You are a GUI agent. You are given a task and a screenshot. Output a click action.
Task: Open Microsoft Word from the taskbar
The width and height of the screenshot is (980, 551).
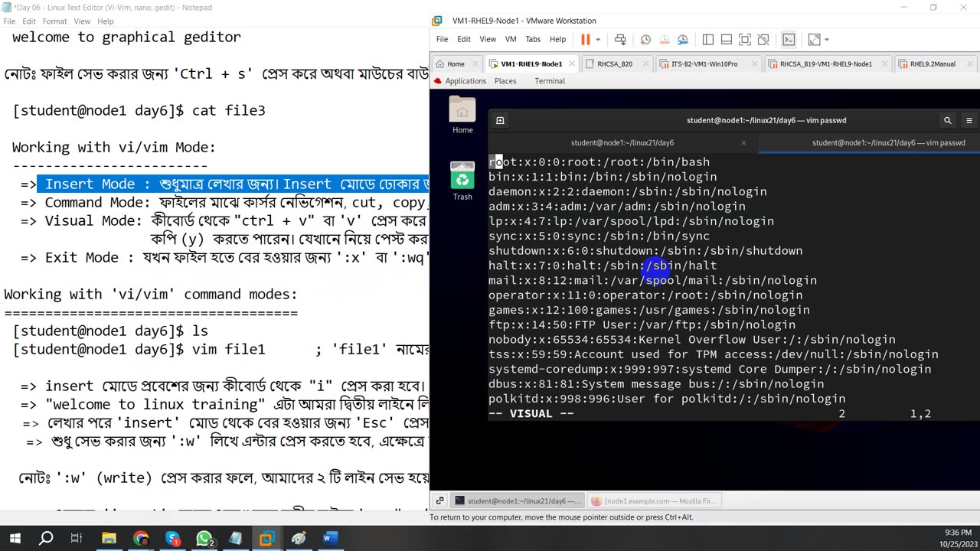[x=330, y=538]
